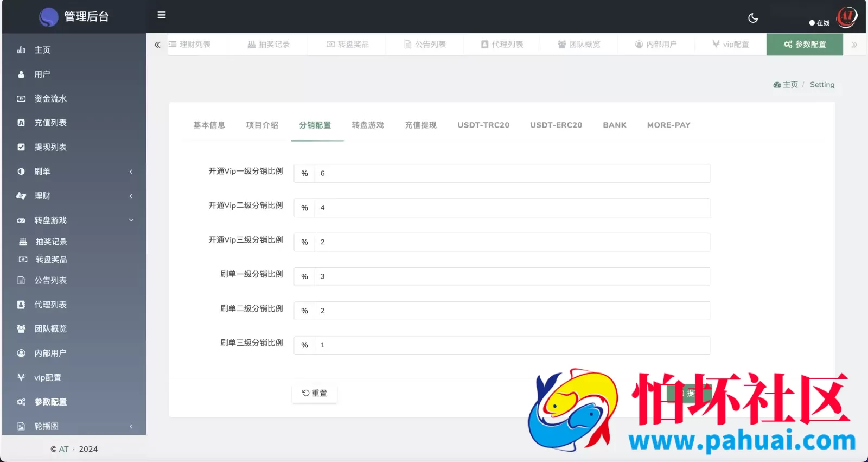Open the BANK settings tab

615,125
